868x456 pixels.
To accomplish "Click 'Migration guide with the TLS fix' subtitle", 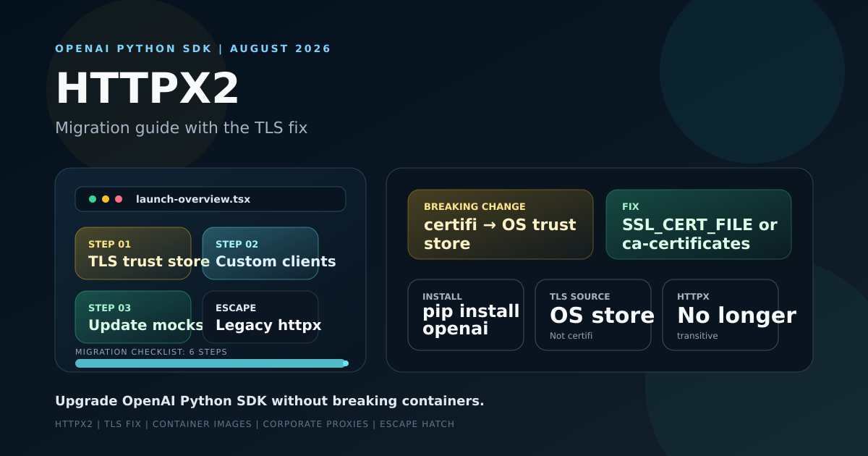I will pos(182,128).
